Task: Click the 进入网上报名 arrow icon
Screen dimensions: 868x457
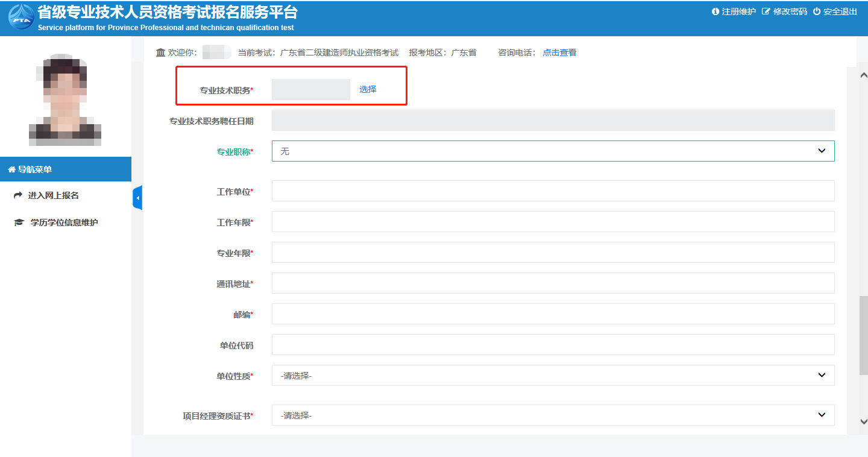Action: pyautogui.click(x=18, y=195)
